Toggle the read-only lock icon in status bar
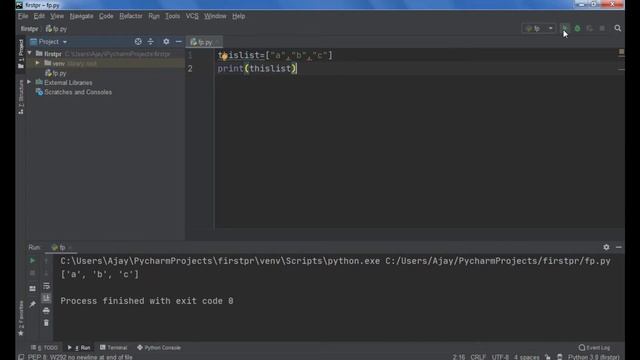Image resolution: width=640 pixels, height=360 pixels. 548,357
